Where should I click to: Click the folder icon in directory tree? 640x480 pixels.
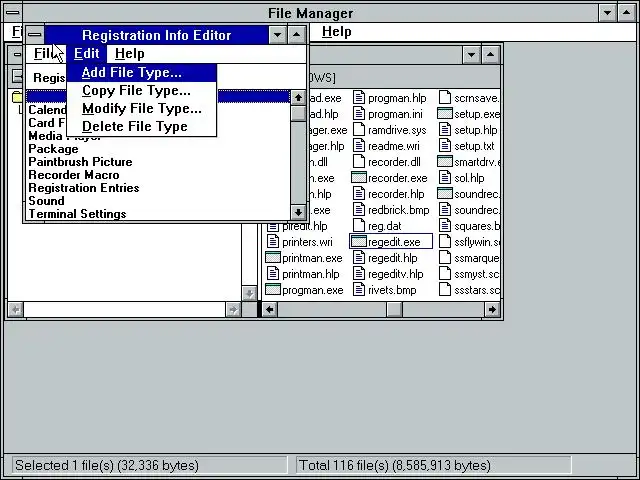pos(18,97)
